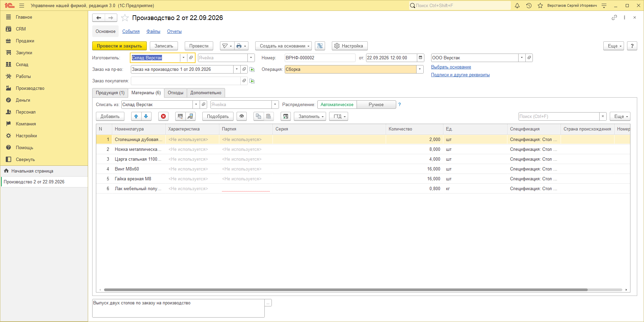Switch to the Дополнительно tab

point(206,93)
